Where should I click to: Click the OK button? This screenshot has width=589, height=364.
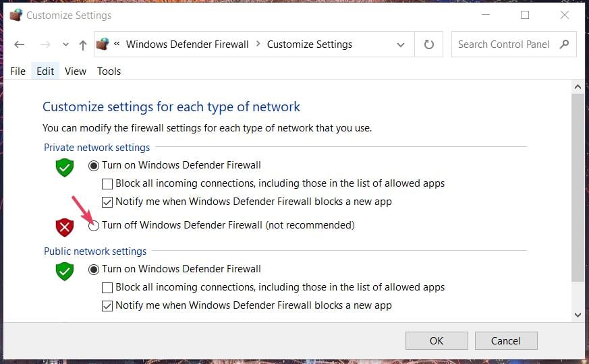click(437, 340)
